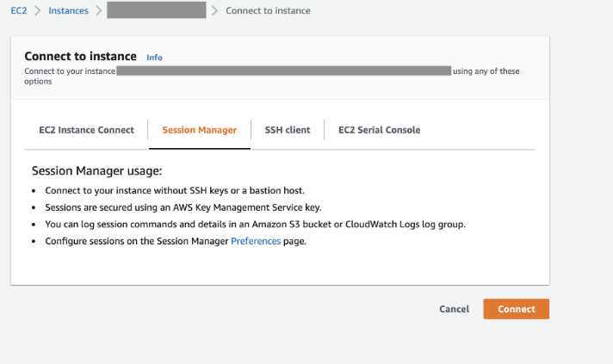Viewport: 613px width, 364px height.
Task: Select the Session Manager tab
Action: click(200, 130)
